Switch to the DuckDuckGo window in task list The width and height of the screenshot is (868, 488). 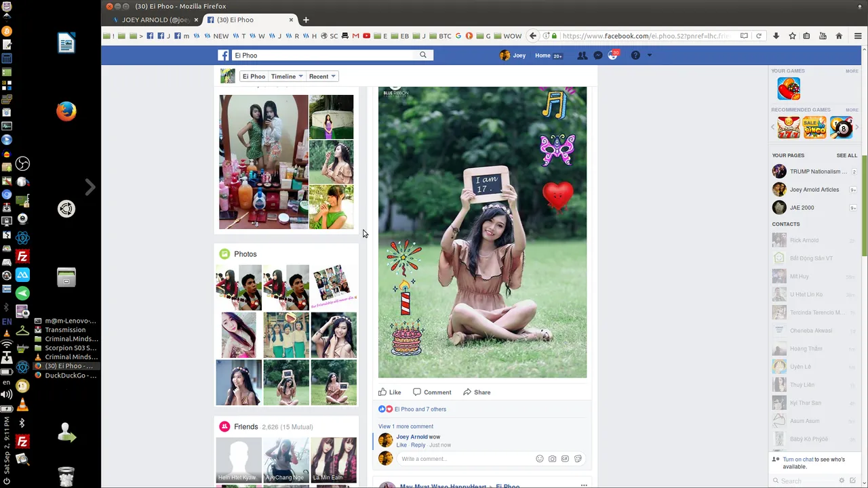pos(66,375)
